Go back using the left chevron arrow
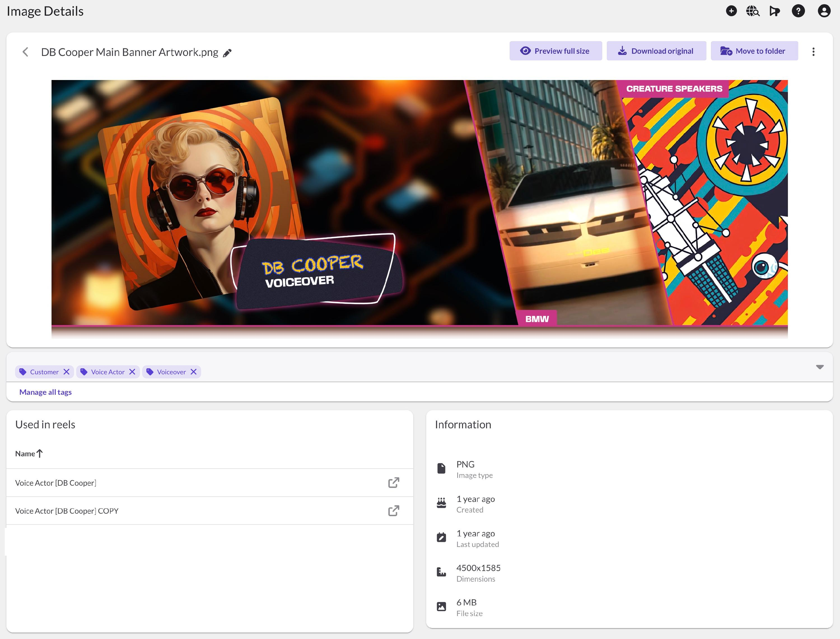The height and width of the screenshot is (639, 840). point(25,52)
